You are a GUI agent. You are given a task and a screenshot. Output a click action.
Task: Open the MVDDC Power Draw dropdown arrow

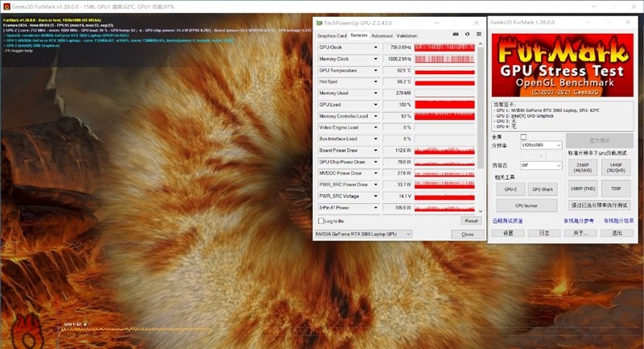375,173
